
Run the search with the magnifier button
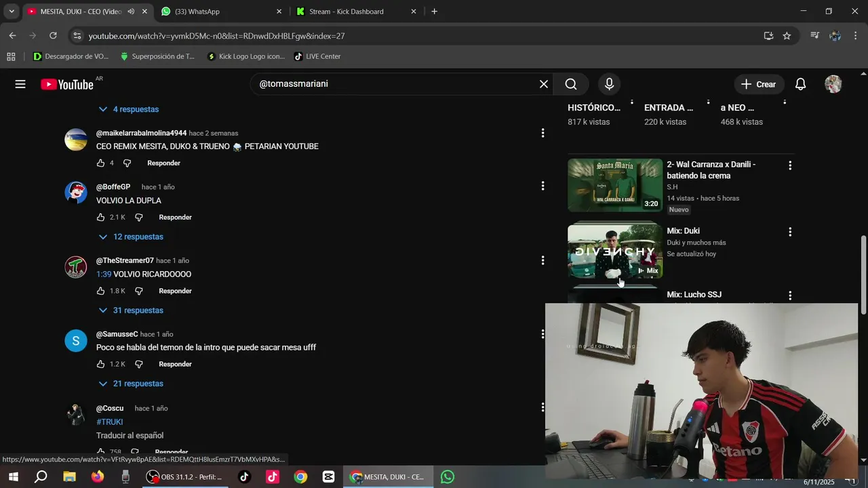point(571,84)
